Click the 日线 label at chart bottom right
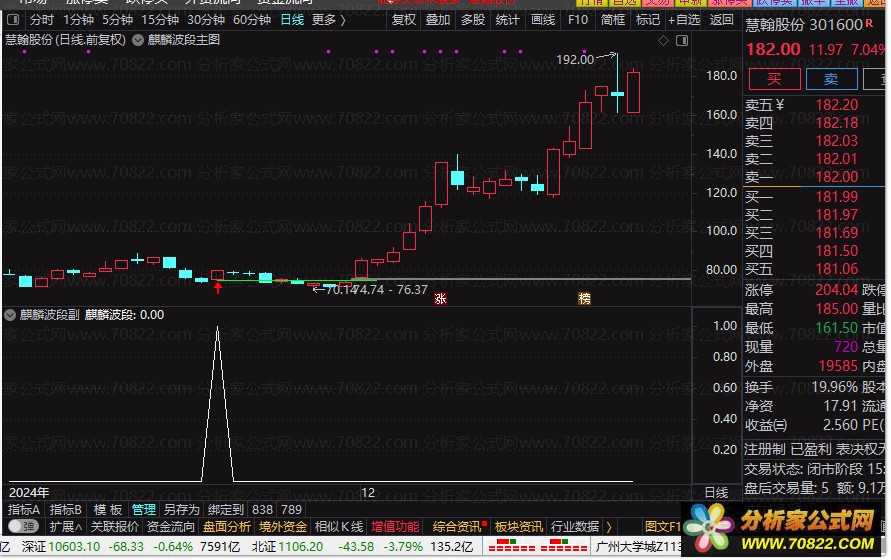This screenshot has height=560, width=891. 717,492
